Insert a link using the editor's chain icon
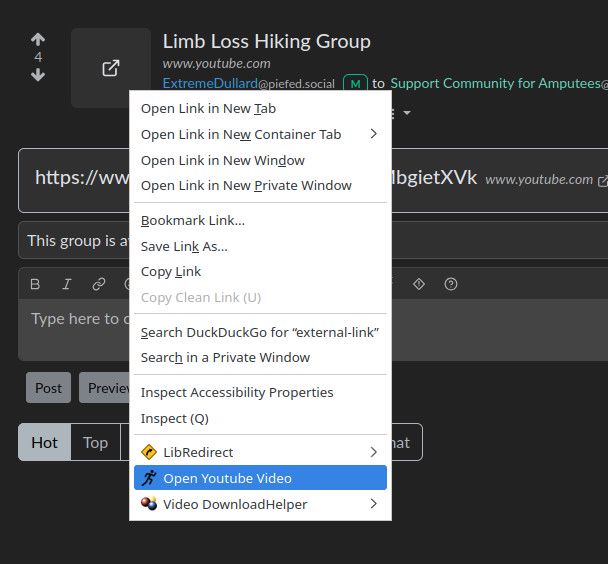The height and width of the screenshot is (564, 608). coord(98,285)
